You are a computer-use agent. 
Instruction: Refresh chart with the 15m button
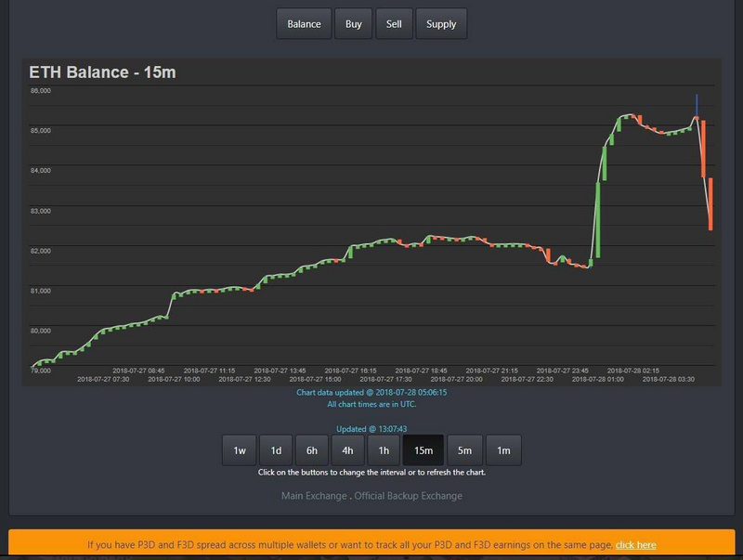(x=424, y=450)
